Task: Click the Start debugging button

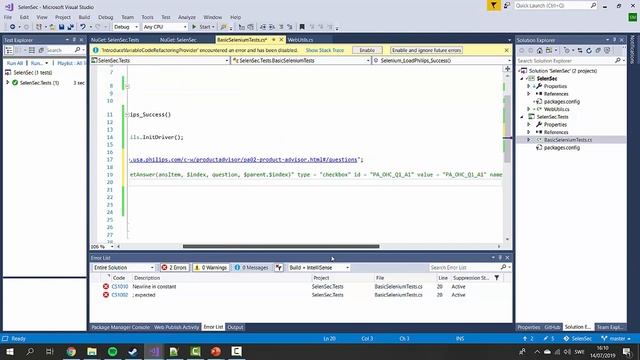Action: point(203,27)
